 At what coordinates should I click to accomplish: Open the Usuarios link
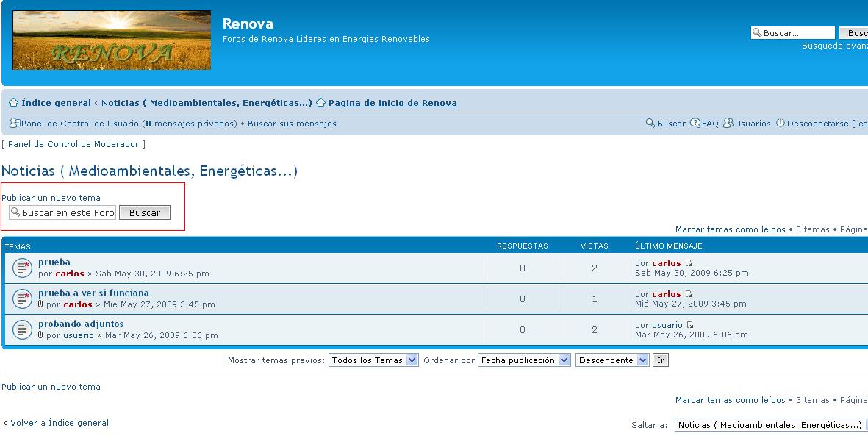coord(753,124)
